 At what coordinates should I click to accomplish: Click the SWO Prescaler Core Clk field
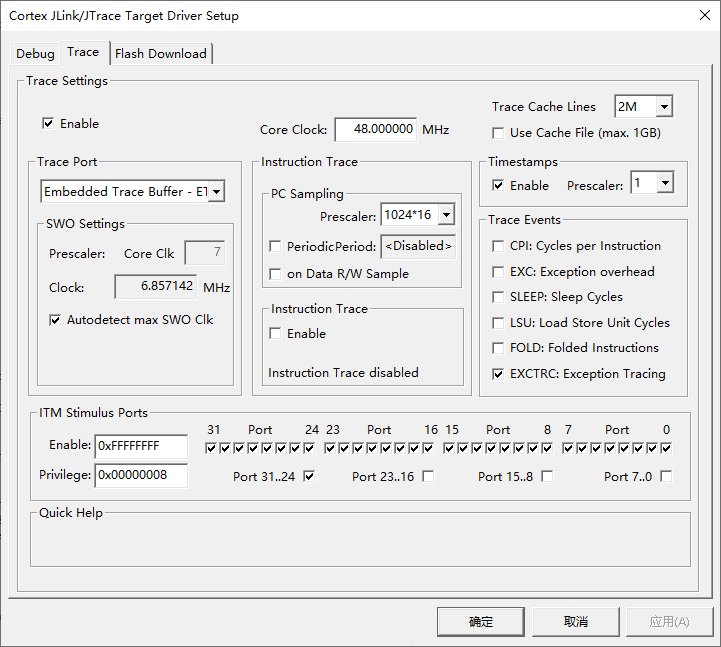tap(205, 252)
